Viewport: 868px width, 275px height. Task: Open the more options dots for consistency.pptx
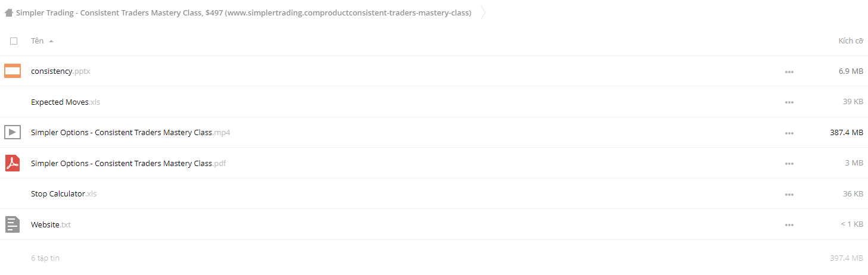[x=789, y=72]
